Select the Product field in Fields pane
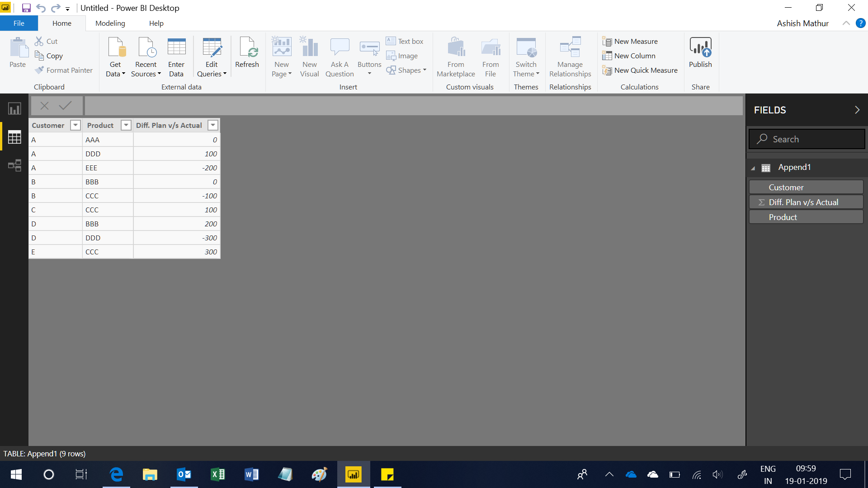Image resolution: width=868 pixels, height=488 pixels. point(806,217)
